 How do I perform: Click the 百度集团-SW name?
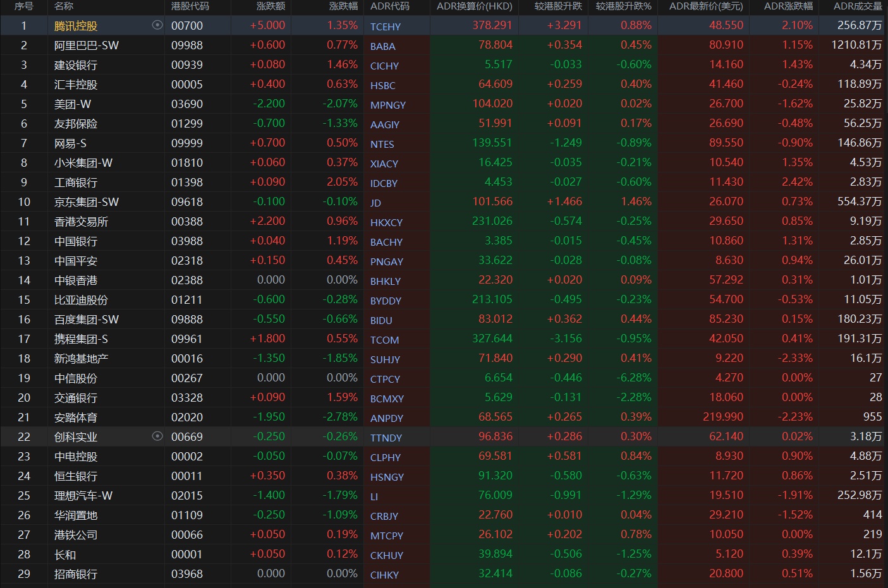(x=87, y=320)
